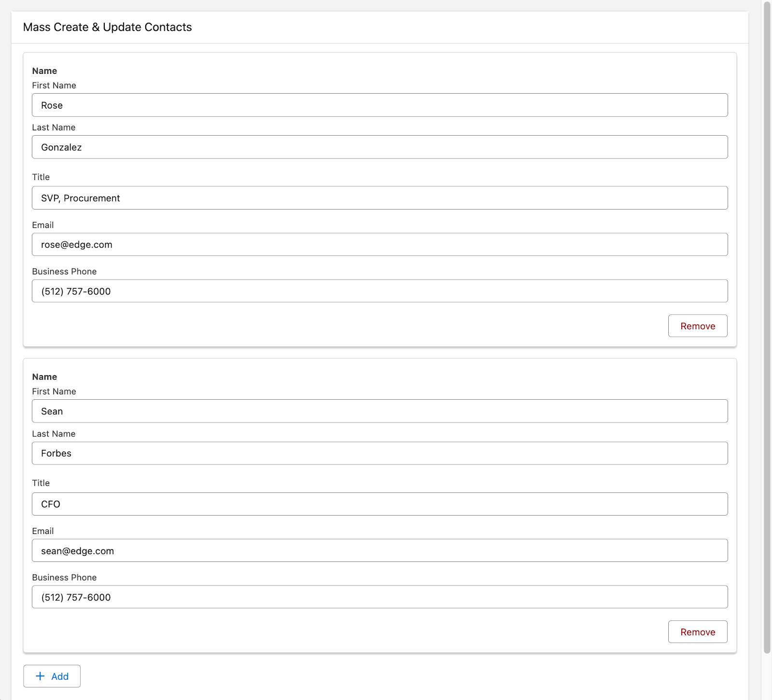Select the sean@edge.com email field
Screen dimensions: 772x700
(379, 551)
